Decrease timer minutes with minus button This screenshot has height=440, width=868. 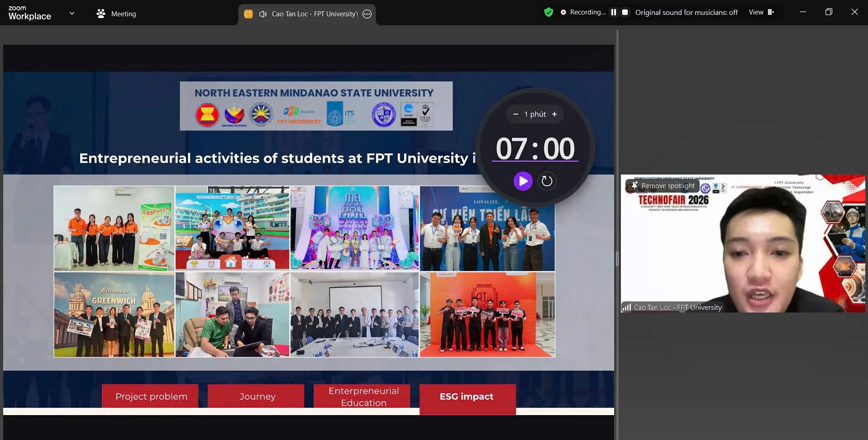(515, 114)
